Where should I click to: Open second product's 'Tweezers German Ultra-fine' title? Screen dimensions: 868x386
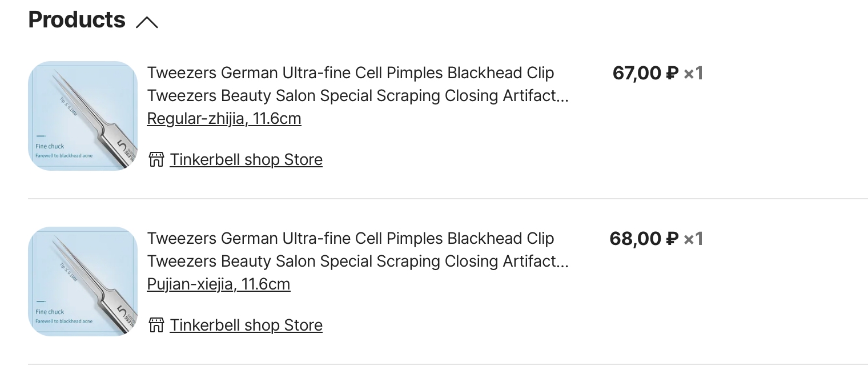coord(351,239)
